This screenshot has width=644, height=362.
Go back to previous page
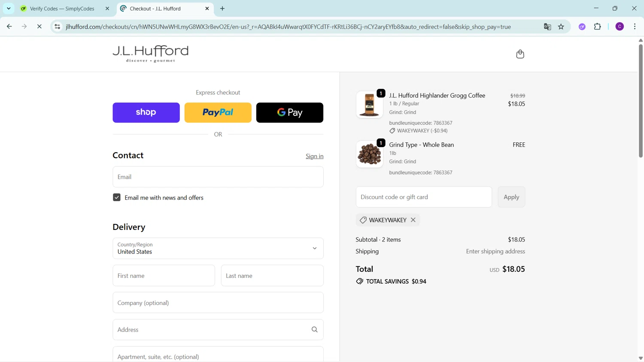tap(9, 27)
